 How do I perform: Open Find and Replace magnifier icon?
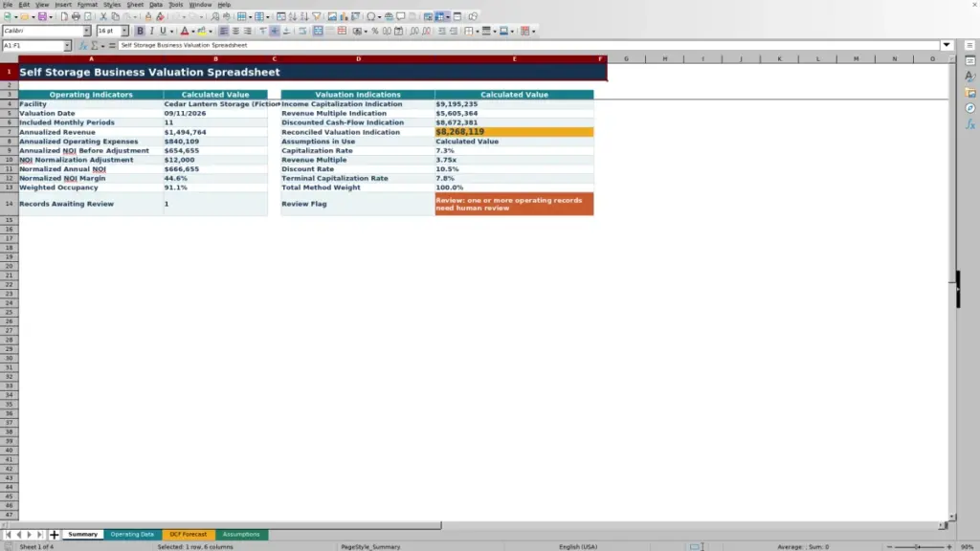point(214,17)
